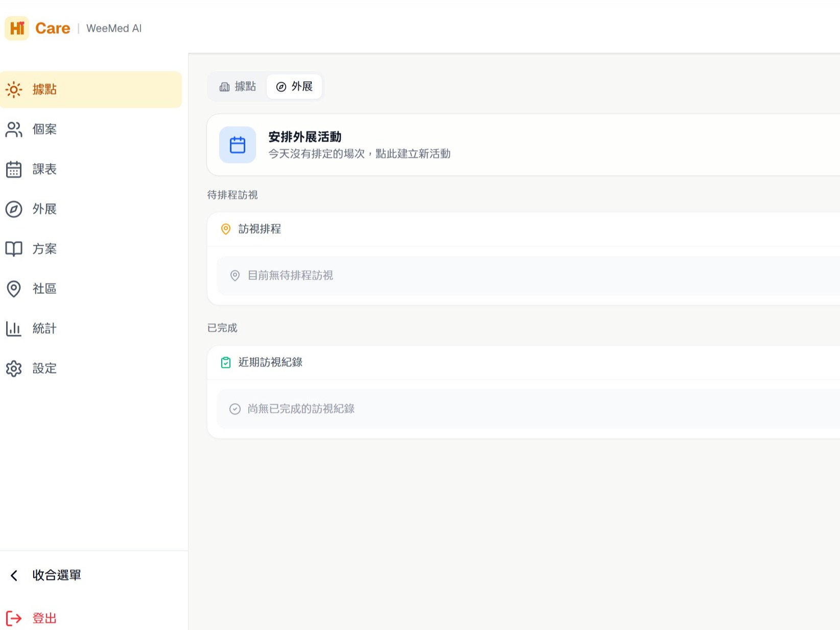Viewport: 840px width, 630px height.
Task: Click the map pin icon for 社區
Action: (14, 289)
